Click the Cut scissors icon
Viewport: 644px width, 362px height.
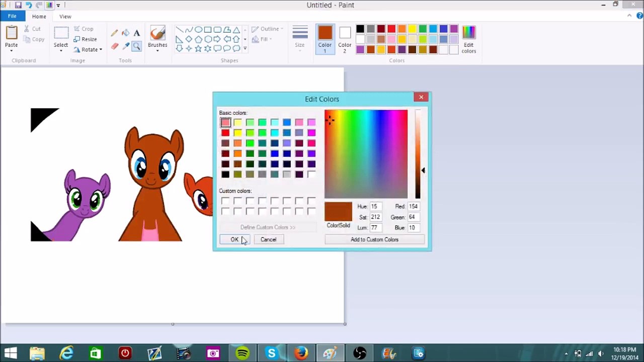pyautogui.click(x=27, y=29)
